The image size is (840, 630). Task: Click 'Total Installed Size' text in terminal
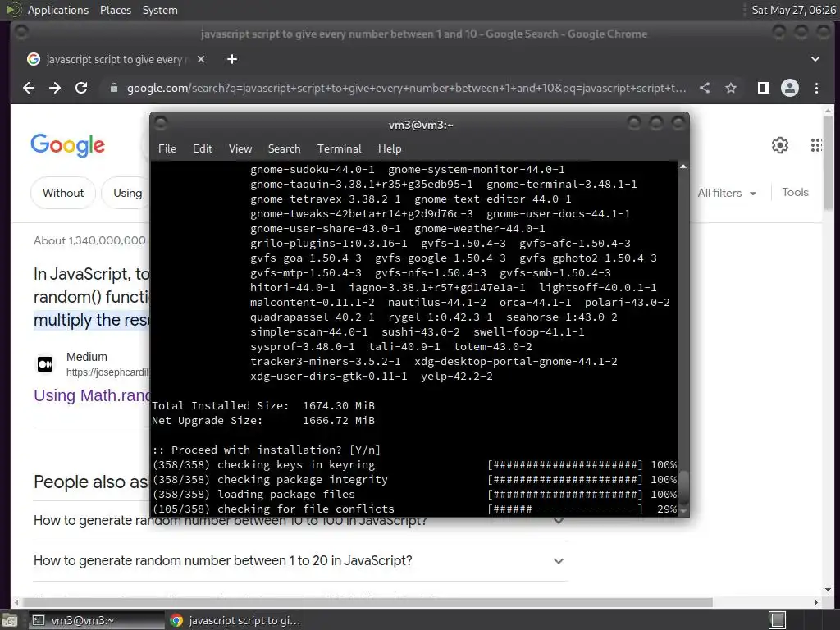pos(220,405)
